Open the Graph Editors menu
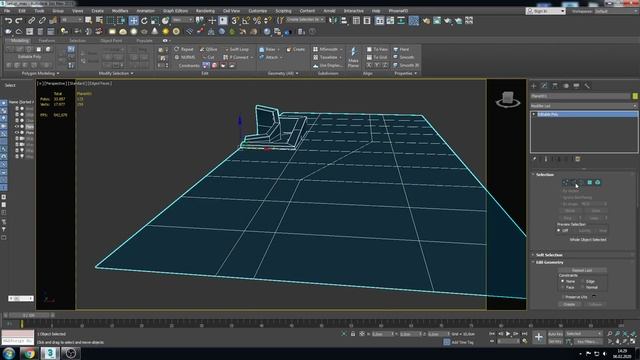Screen dimensions: 640x360 (176, 11)
